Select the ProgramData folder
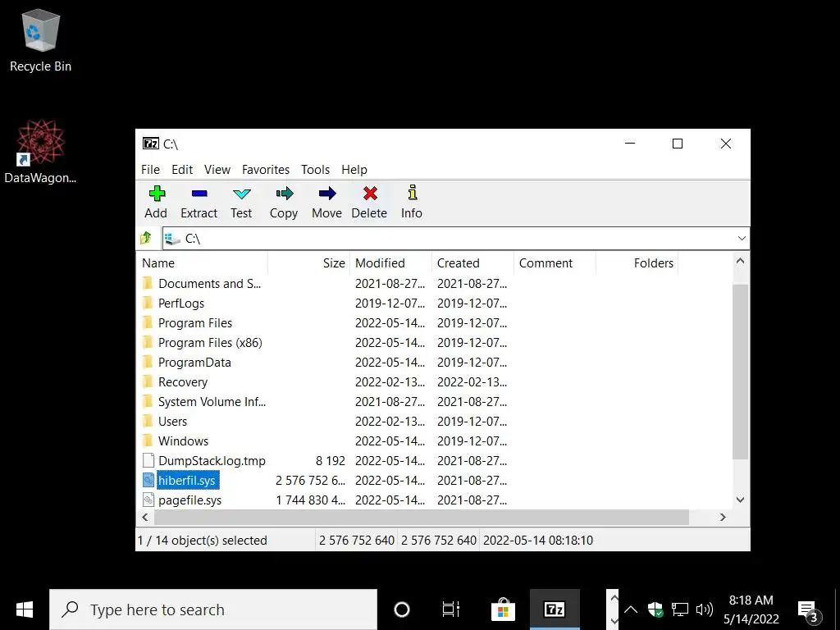This screenshot has width=840, height=630. [x=187, y=363]
